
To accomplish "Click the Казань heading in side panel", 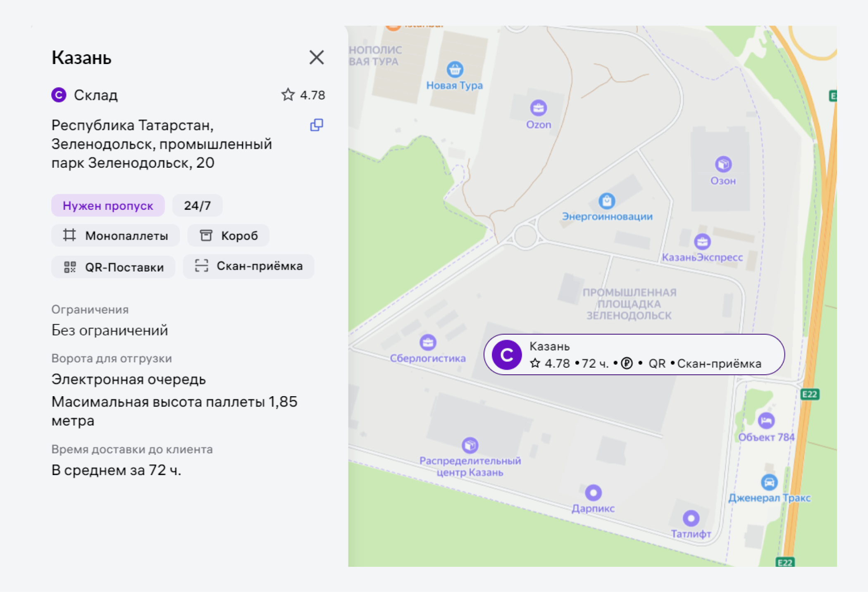I will (x=81, y=57).
